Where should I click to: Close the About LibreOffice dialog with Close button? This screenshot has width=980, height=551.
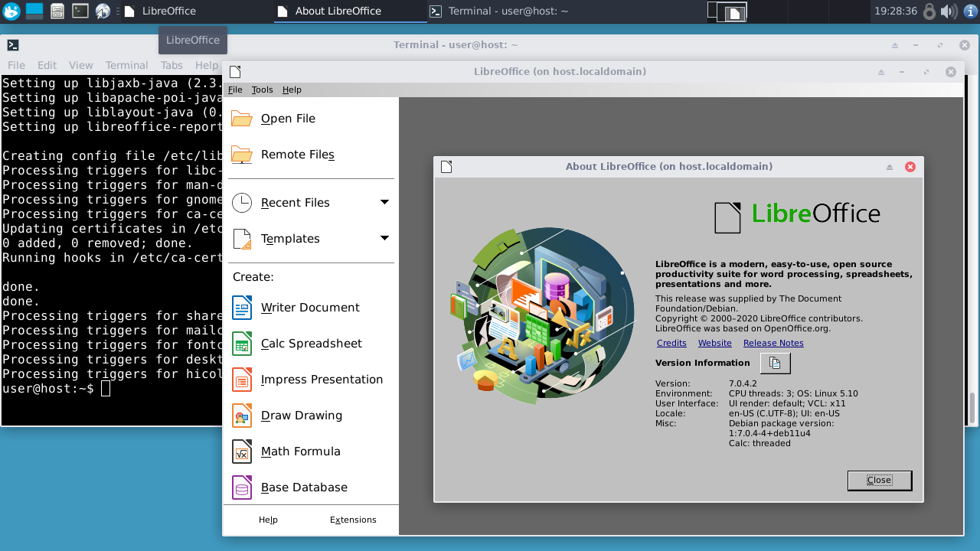coord(880,481)
